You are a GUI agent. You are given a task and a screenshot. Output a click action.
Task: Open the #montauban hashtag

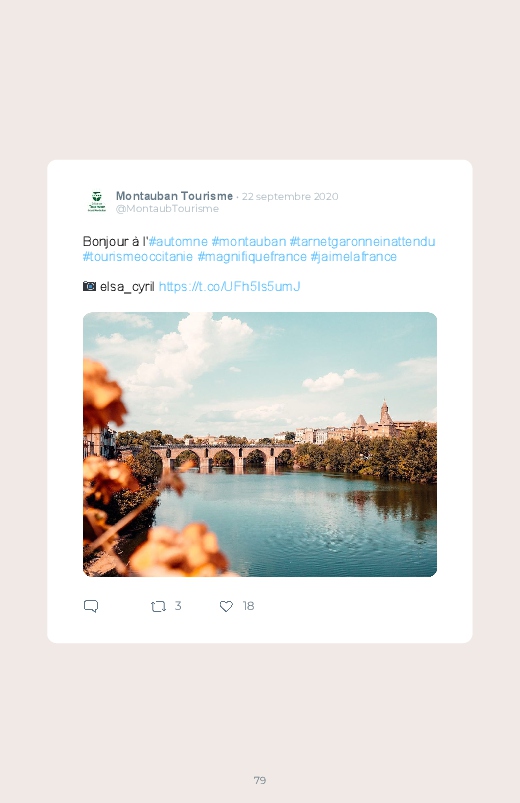tap(248, 242)
